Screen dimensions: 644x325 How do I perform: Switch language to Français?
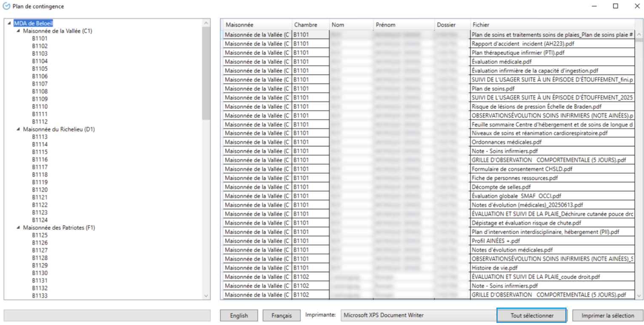(281, 316)
